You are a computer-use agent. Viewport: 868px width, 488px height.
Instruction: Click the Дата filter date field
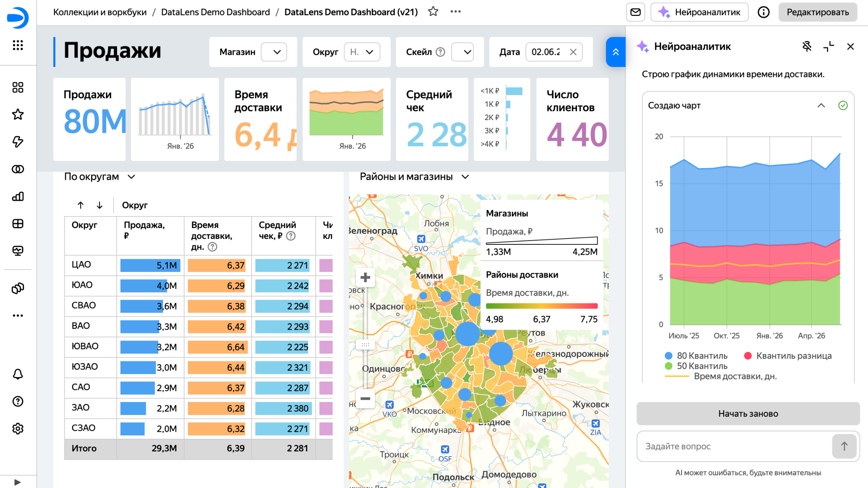click(546, 52)
